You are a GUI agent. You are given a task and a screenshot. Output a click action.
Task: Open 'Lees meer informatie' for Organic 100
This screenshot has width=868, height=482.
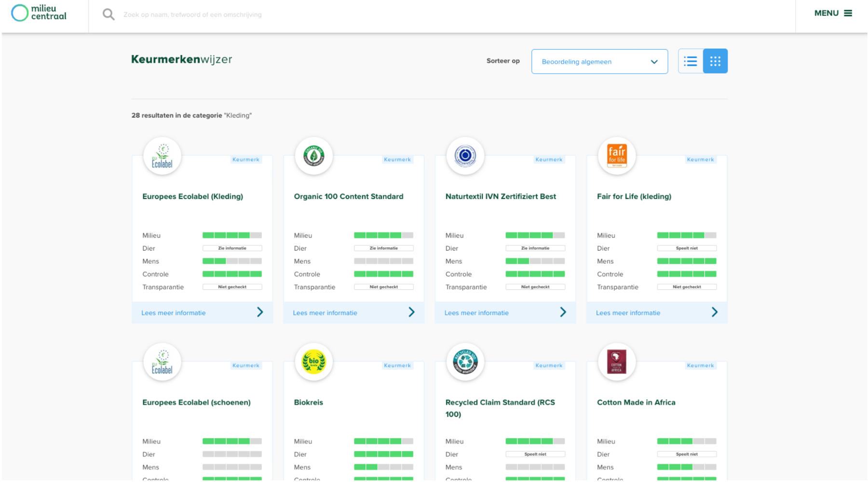[325, 313]
